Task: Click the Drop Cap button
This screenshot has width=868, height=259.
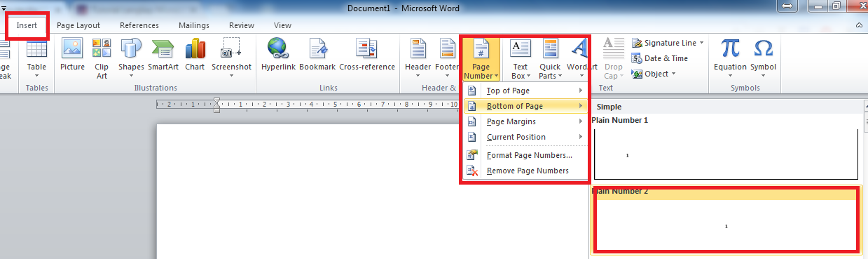Action: [x=613, y=59]
